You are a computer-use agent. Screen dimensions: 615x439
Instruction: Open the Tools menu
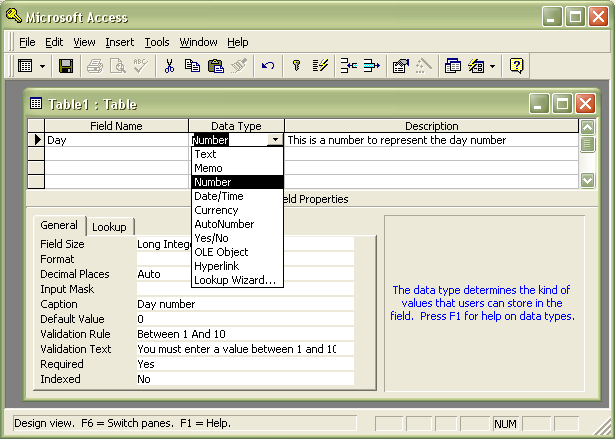click(157, 42)
